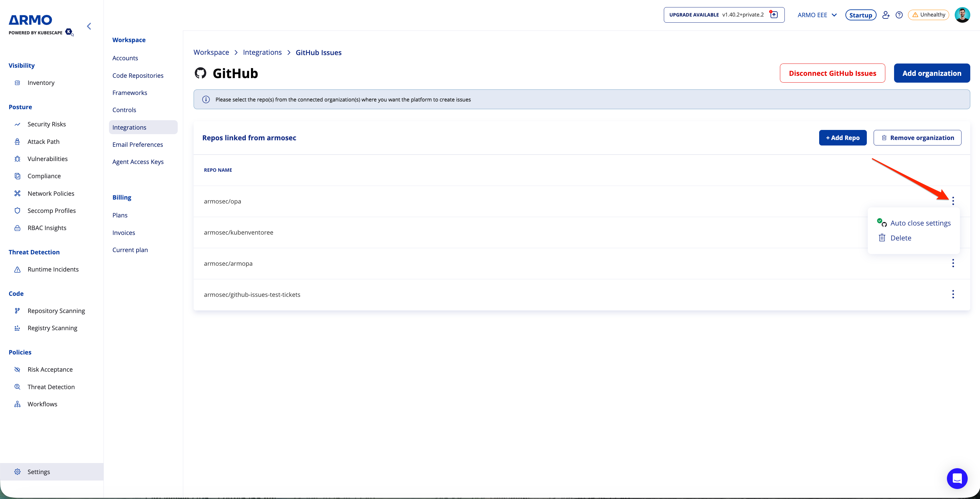Go to Integrations breadcrumb link
The image size is (980, 499).
pyautogui.click(x=262, y=52)
